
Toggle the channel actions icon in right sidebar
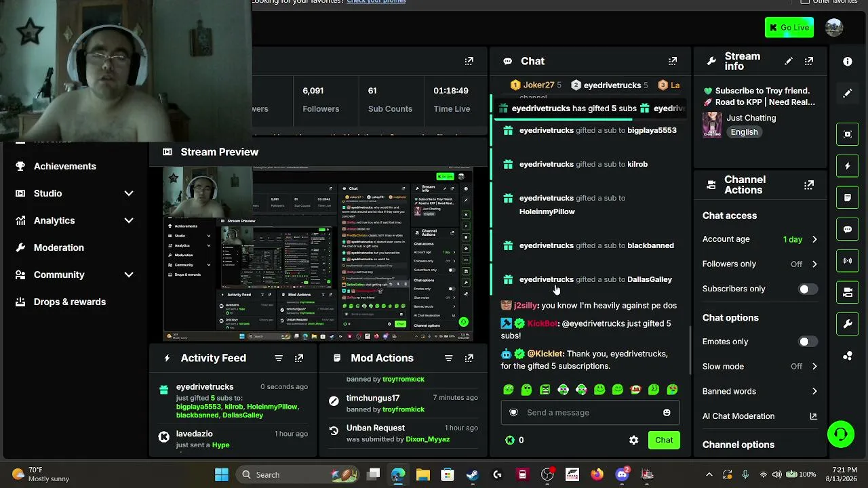(x=848, y=293)
